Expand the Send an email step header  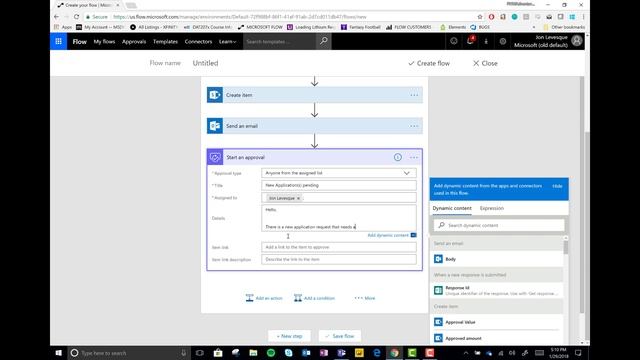(x=315, y=126)
